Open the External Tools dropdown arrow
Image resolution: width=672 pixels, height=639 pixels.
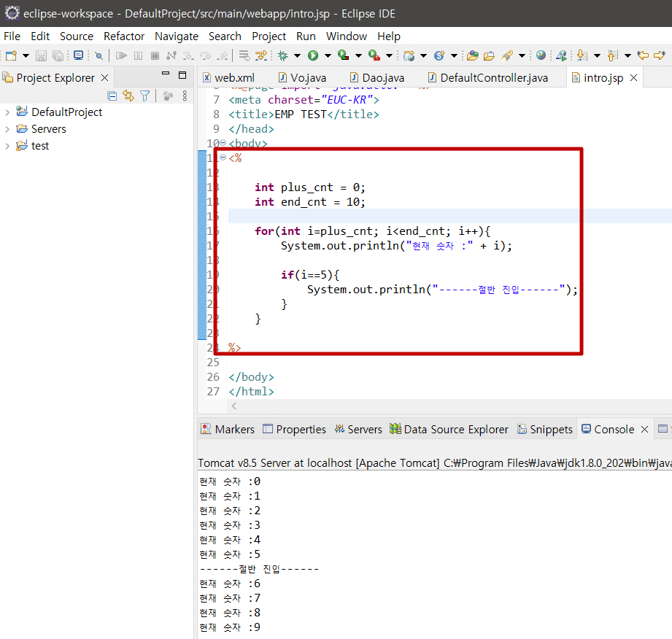pyautogui.click(x=389, y=55)
